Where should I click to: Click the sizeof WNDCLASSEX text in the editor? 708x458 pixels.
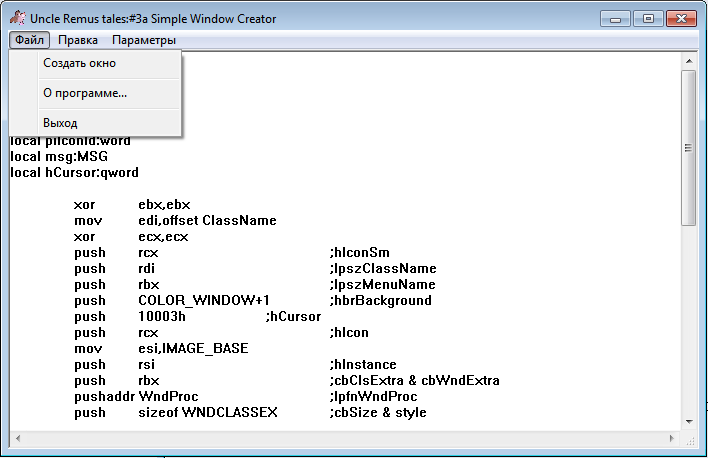208,412
